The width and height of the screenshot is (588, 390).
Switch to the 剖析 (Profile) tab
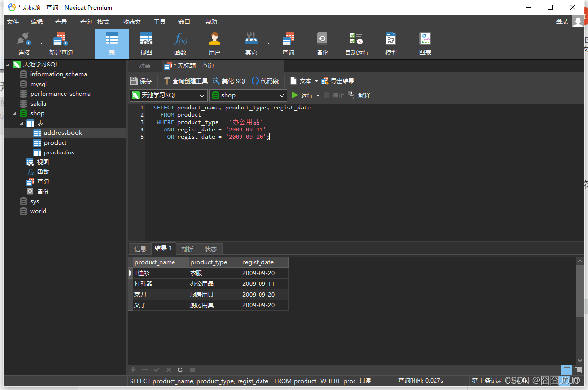(187, 249)
